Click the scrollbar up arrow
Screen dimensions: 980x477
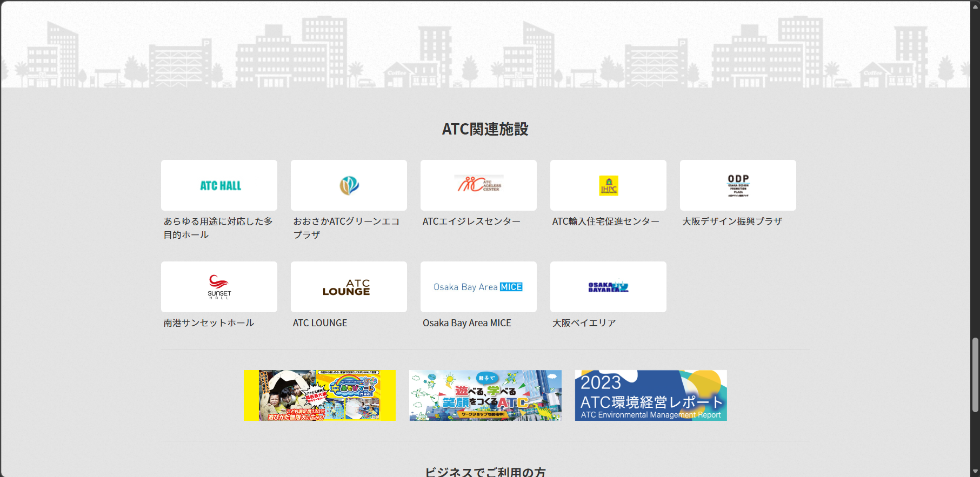pyautogui.click(x=975, y=5)
